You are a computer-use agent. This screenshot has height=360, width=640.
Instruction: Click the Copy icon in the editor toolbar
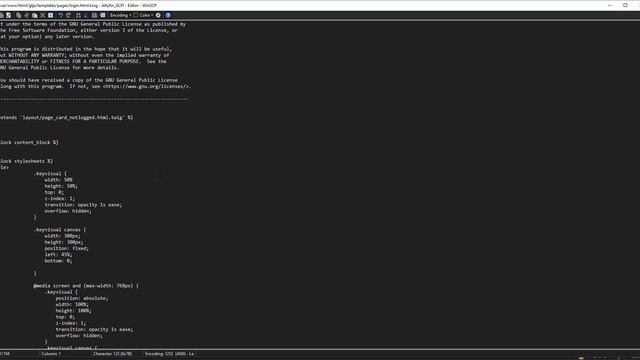(18, 15)
